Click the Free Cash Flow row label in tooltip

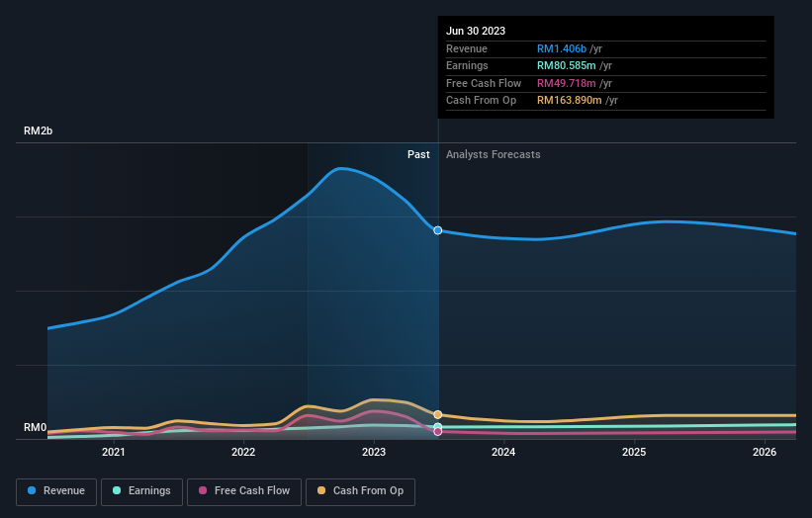(x=484, y=83)
